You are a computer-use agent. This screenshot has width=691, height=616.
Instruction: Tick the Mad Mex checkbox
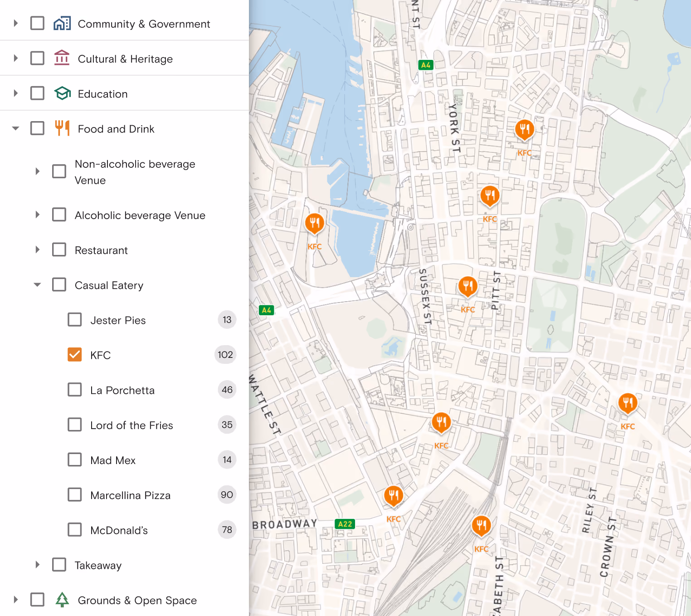[75, 460]
